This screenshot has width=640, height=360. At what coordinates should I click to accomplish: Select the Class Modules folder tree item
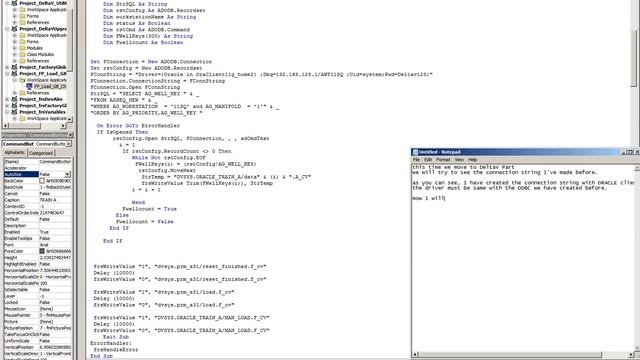(x=40, y=54)
